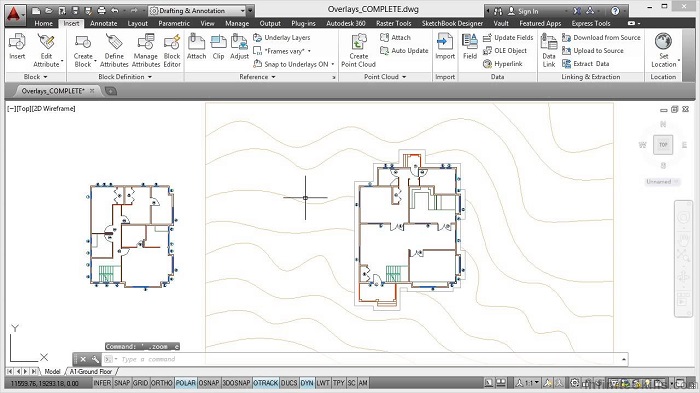Toggle ORTHO mode in status bar
Viewport: 700px width, 393px height.
click(x=162, y=383)
